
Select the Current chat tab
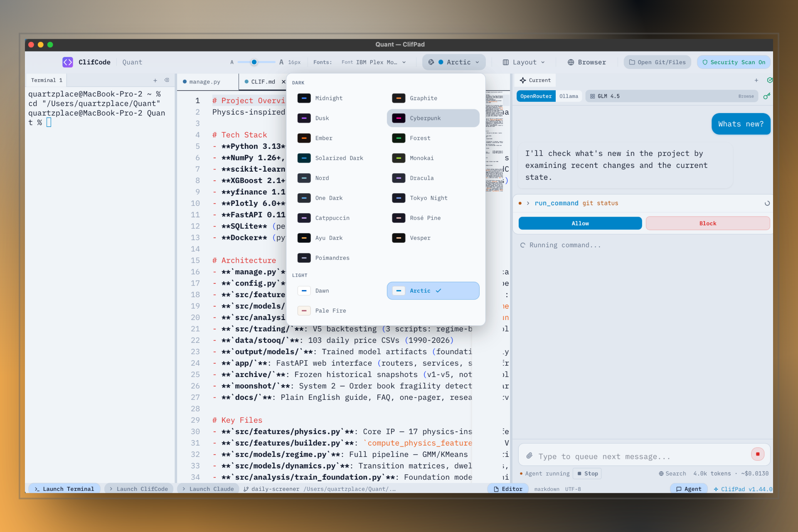(x=535, y=80)
